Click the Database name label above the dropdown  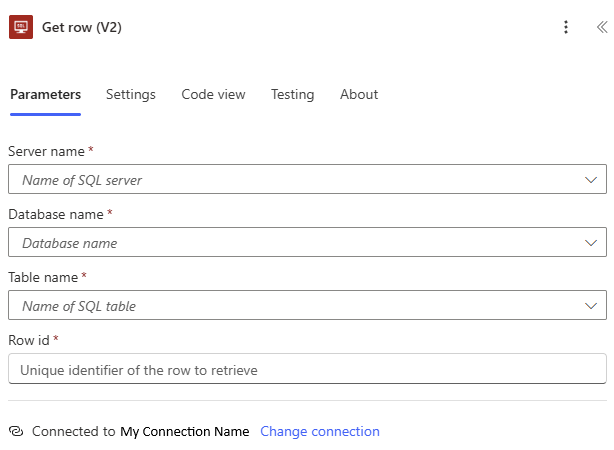point(56,214)
